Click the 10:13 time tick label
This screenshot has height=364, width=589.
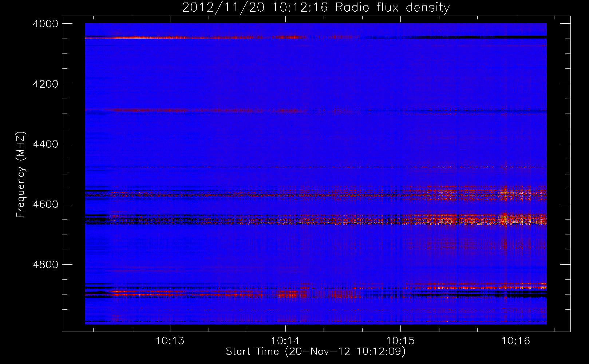tap(170, 341)
